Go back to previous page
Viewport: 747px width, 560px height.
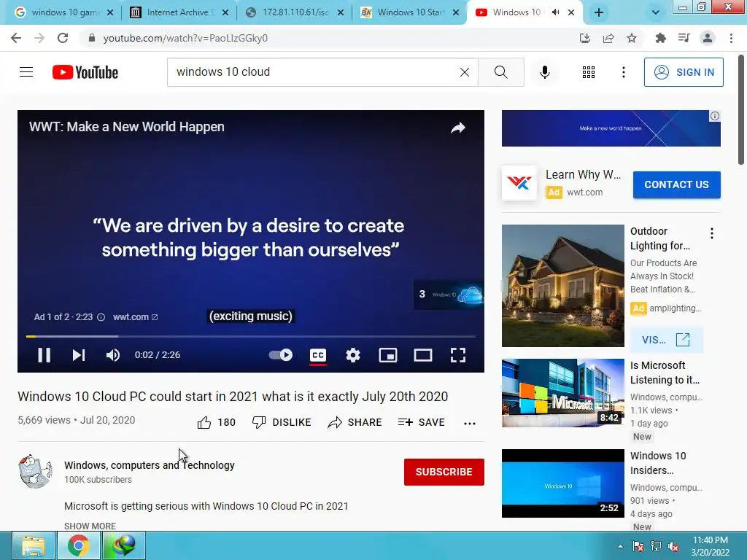pos(16,38)
